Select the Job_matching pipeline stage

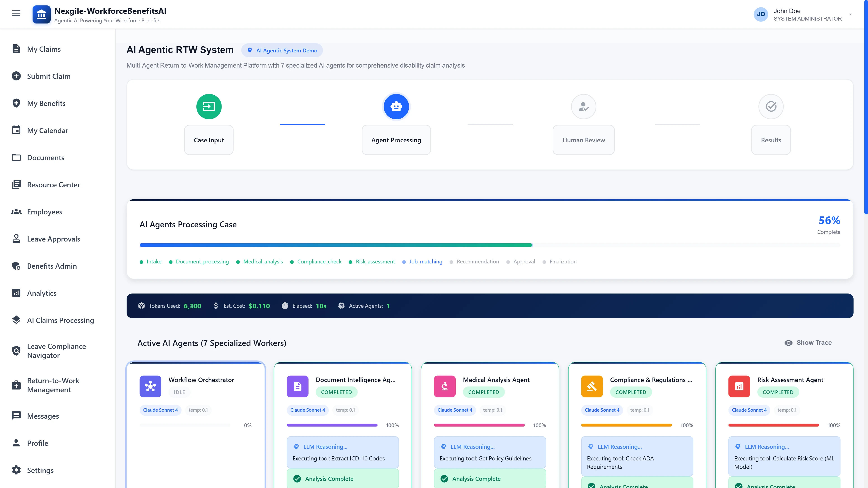pyautogui.click(x=425, y=261)
